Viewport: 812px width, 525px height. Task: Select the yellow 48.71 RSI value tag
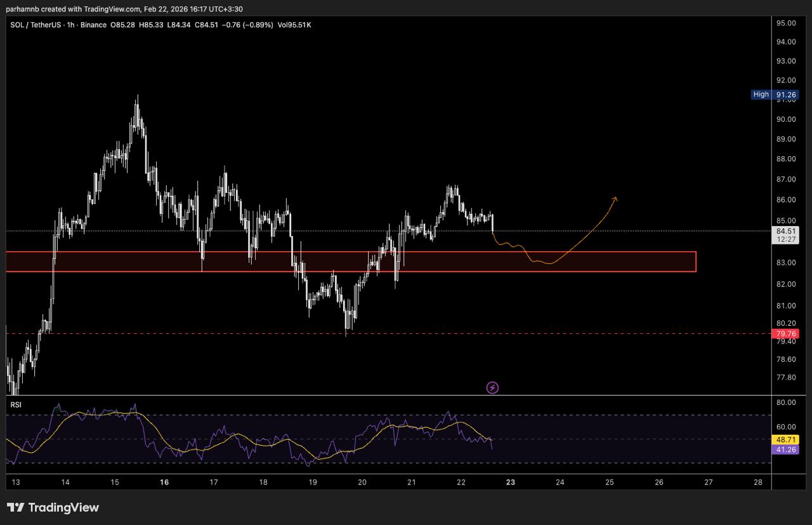click(786, 439)
